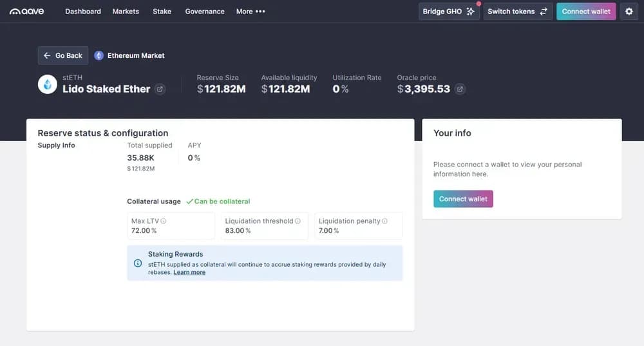The height and width of the screenshot is (346, 644).
Task: Click the Go Back button
Action: (x=63, y=56)
